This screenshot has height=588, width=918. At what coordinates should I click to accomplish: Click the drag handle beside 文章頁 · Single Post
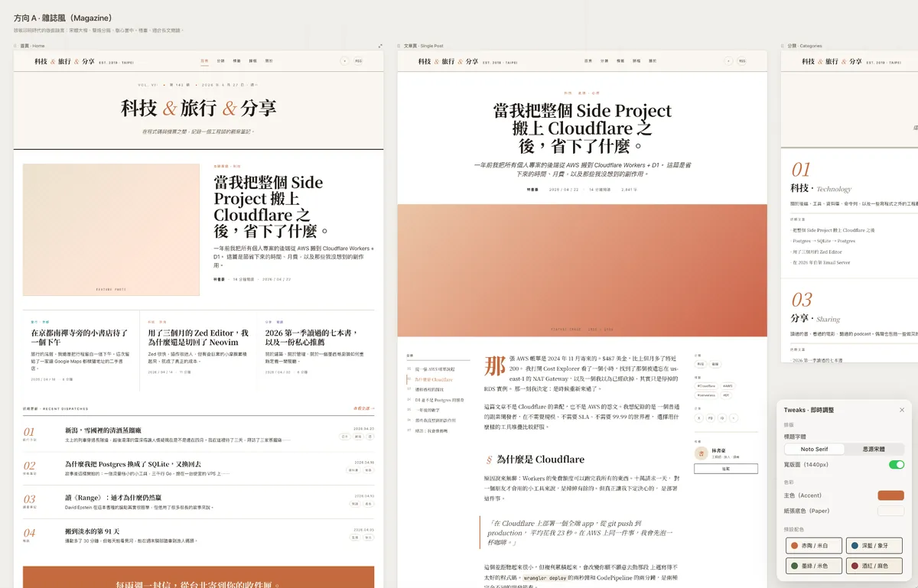coord(400,46)
